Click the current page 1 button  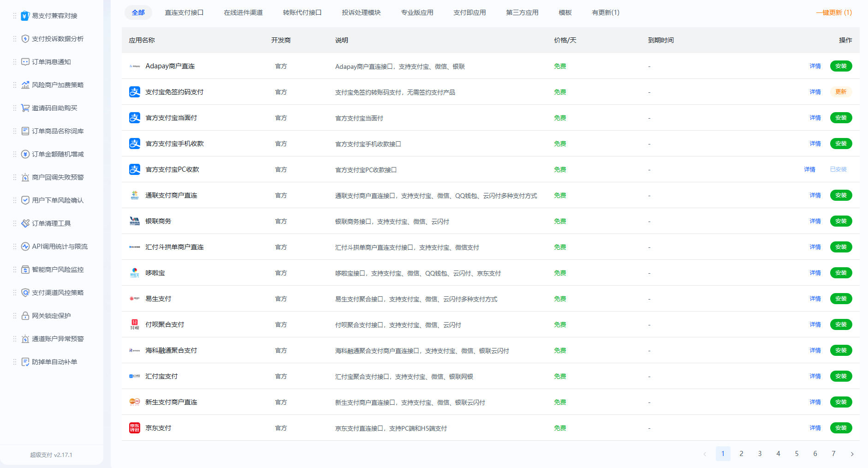723,454
